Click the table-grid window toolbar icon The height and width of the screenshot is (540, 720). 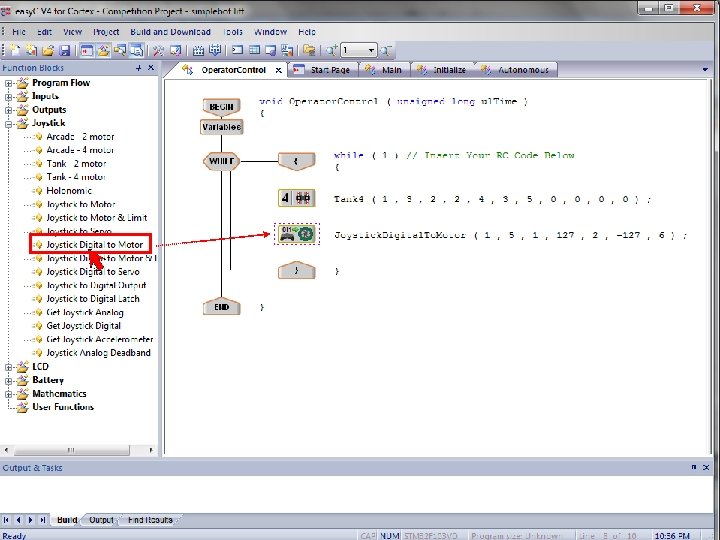click(x=254, y=50)
